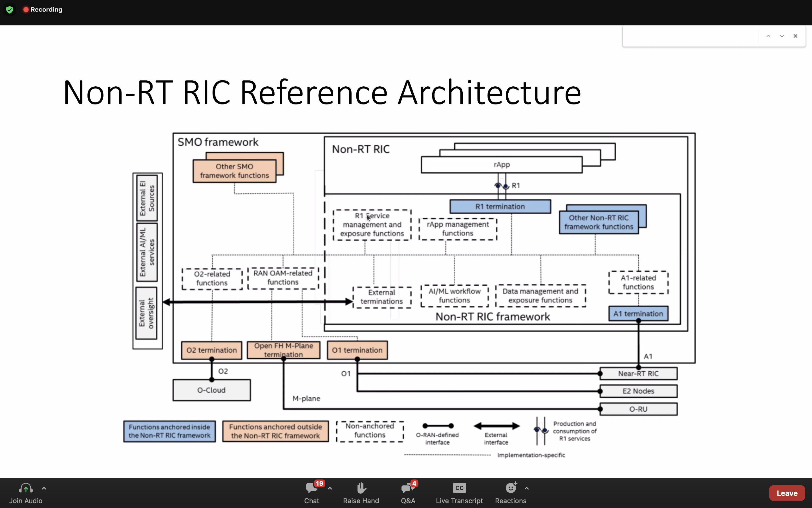The width and height of the screenshot is (812, 508).
Task: Click the red Recording indicator
Action: click(43, 9)
